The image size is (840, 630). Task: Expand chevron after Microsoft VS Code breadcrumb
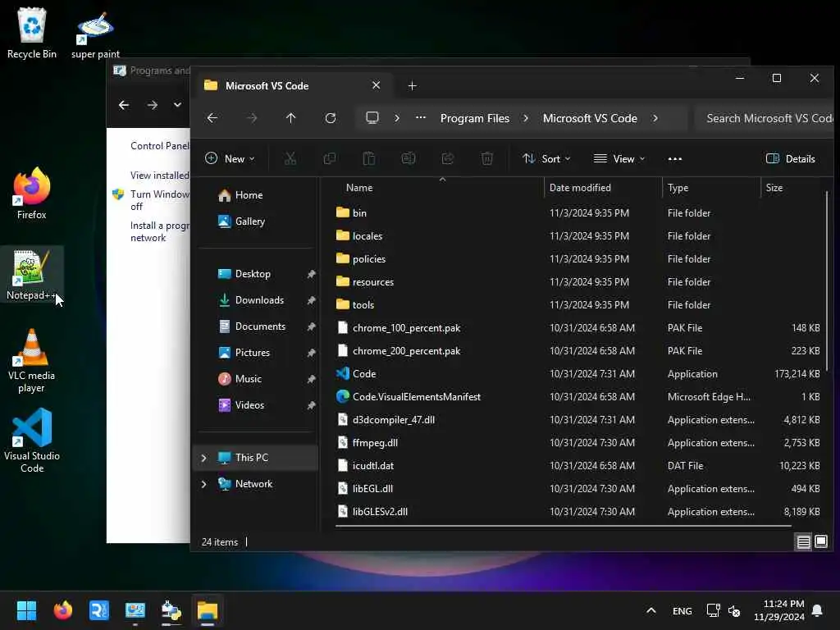tap(655, 118)
